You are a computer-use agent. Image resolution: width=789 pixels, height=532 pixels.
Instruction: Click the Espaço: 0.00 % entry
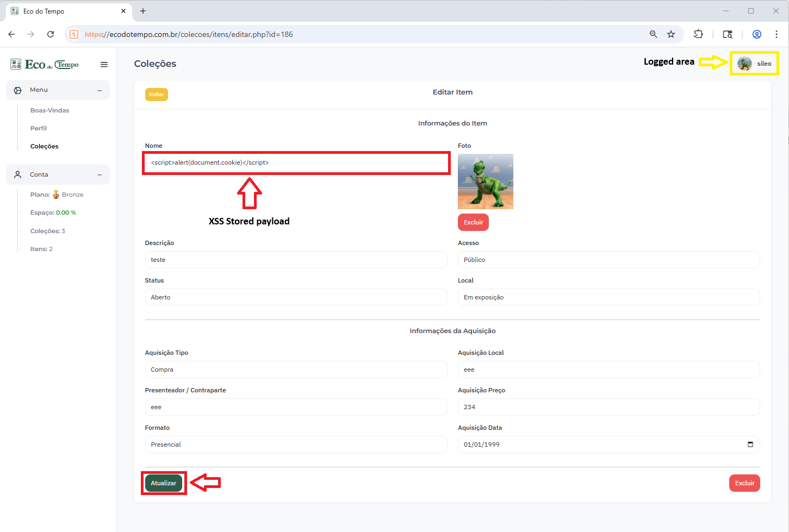[x=53, y=212]
